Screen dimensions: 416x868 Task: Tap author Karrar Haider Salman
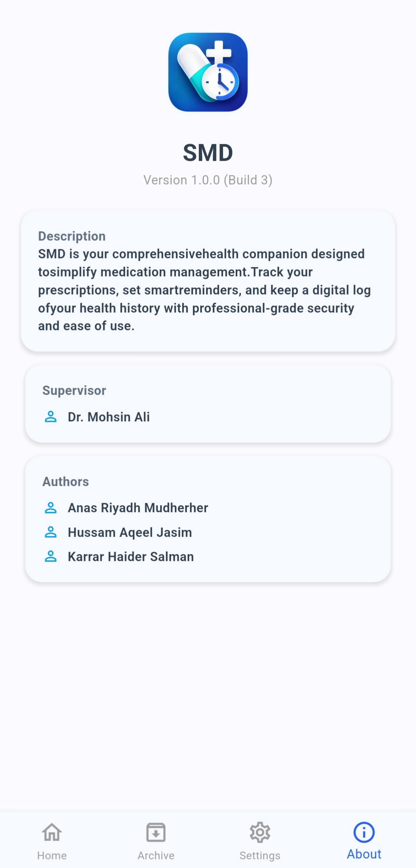[131, 557]
